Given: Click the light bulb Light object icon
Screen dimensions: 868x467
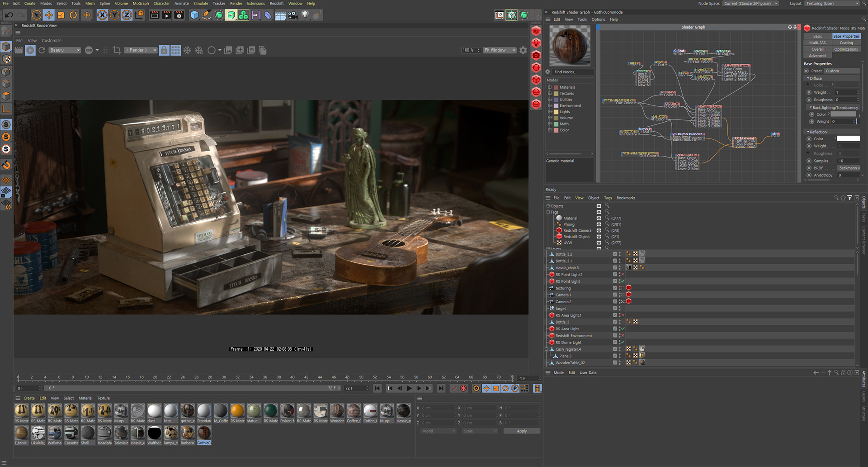Looking at the screenshot, I should tap(305, 15).
